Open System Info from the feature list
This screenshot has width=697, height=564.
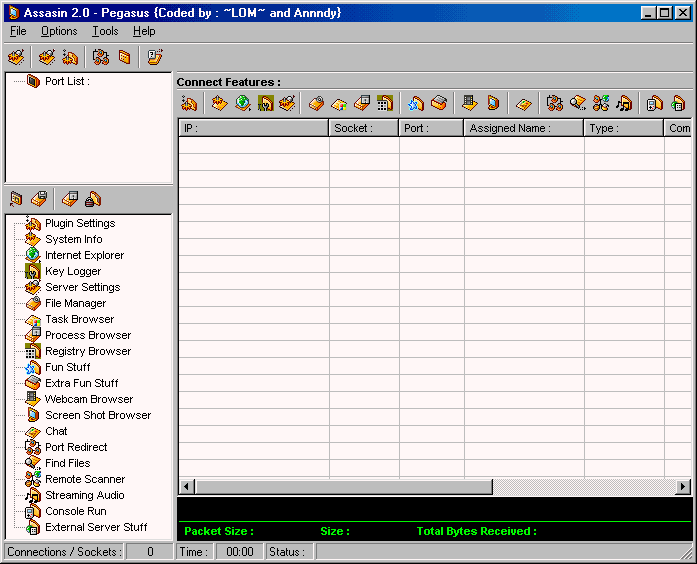[73, 239]
